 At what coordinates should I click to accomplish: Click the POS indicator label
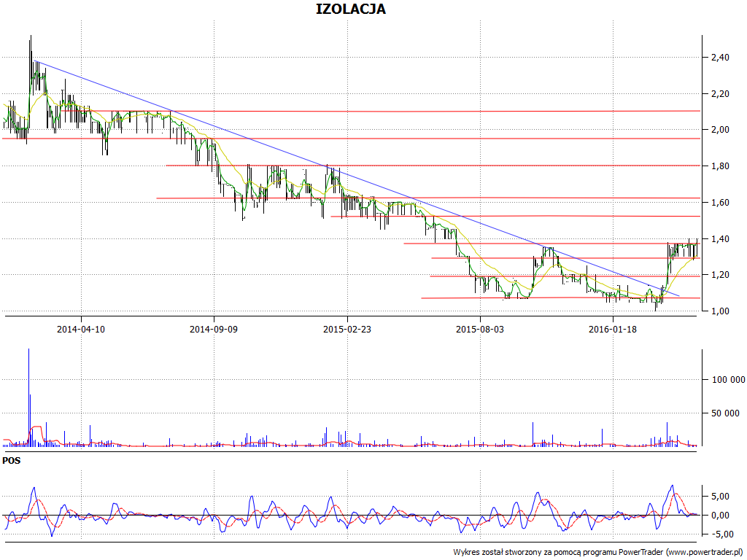click(12, 461)
